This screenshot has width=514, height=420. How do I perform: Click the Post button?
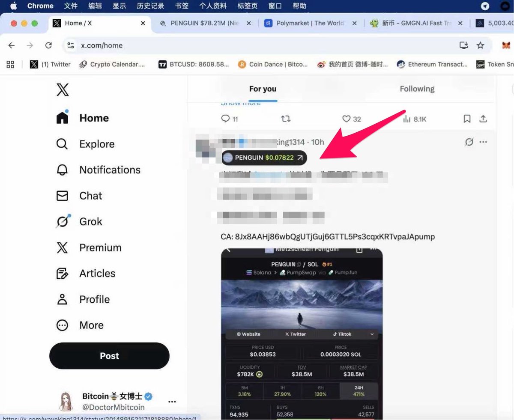point(109,356)
